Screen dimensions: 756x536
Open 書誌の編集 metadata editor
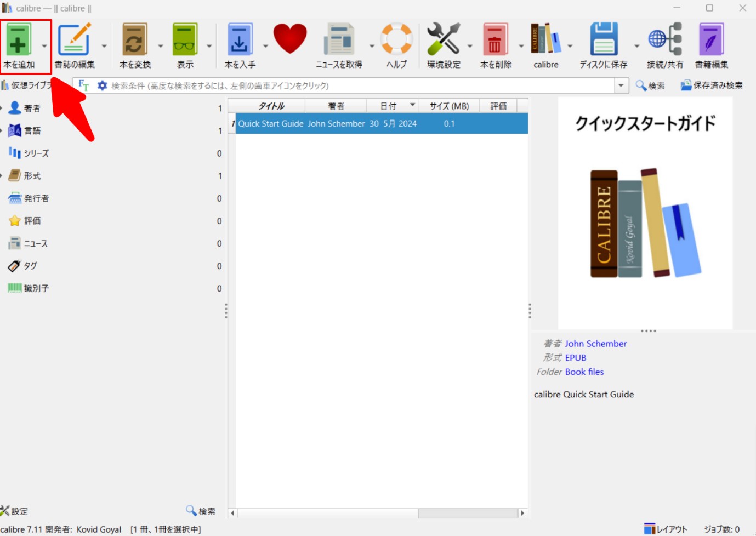coord(74,40)
